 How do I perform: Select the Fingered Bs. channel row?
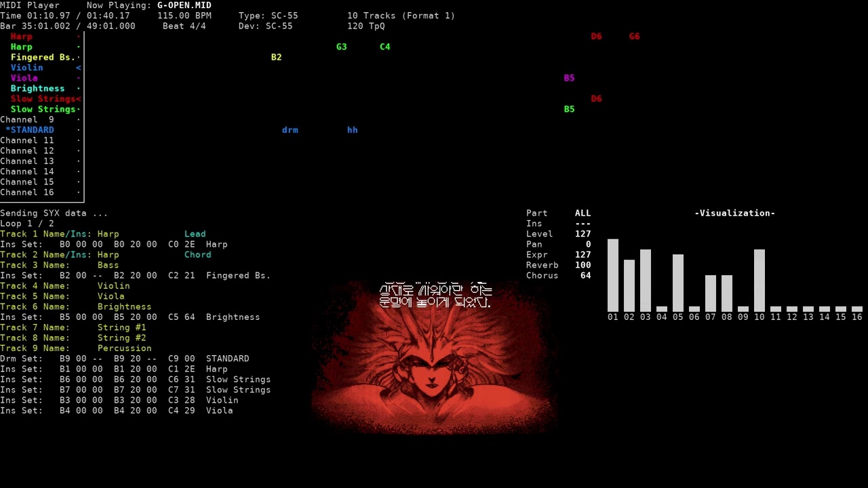click(x=41, y=57)
